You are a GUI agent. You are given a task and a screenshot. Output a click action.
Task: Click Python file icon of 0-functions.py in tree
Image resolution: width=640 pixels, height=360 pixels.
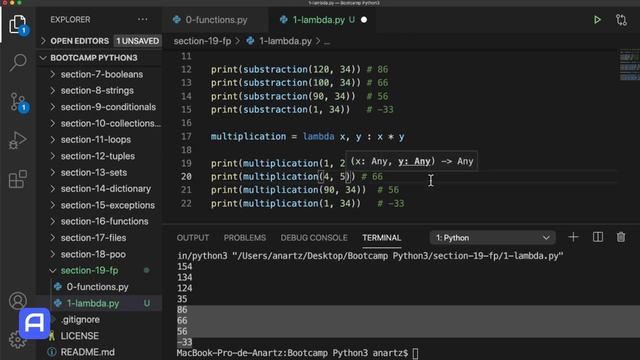(58, 287)
